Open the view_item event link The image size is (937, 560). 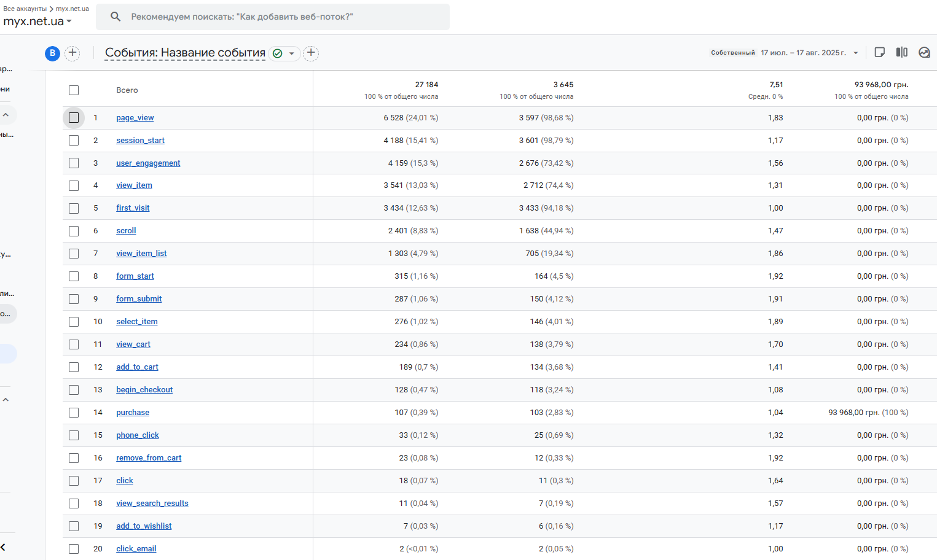click(x=134, y=185)
